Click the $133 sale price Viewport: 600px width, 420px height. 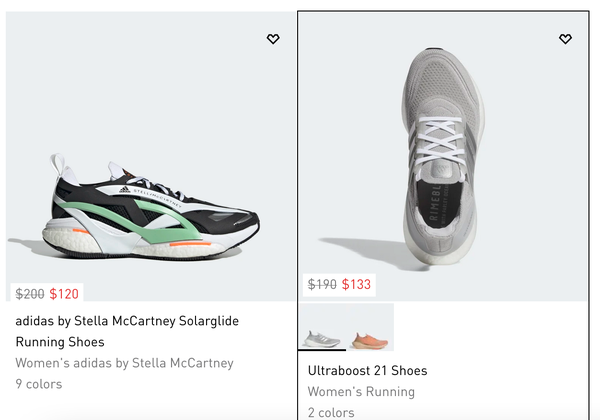pos(356,285)
